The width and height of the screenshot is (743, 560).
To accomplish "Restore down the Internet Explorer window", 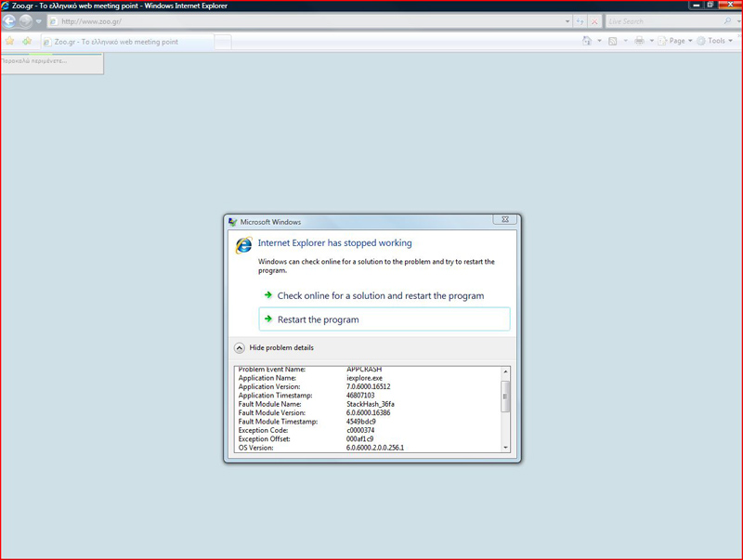I will (710, 6).
